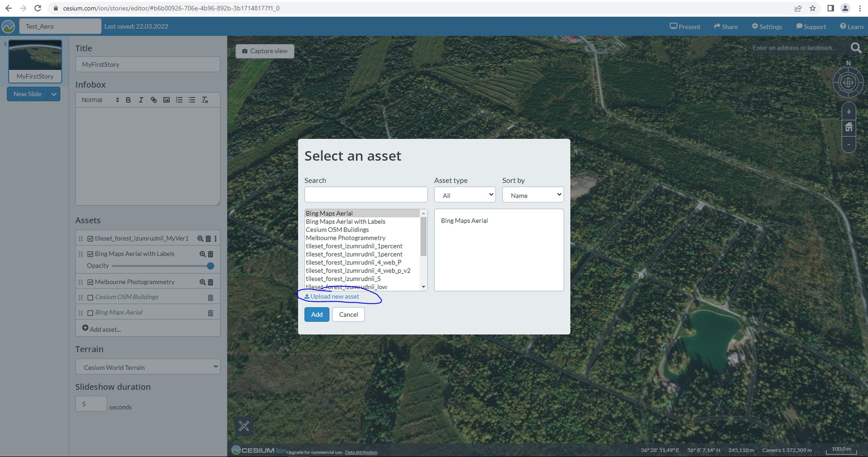Viewport: 868px width, 457px height.
Task: Click Add asset... in Assets panel
Action: pos(101,329)
